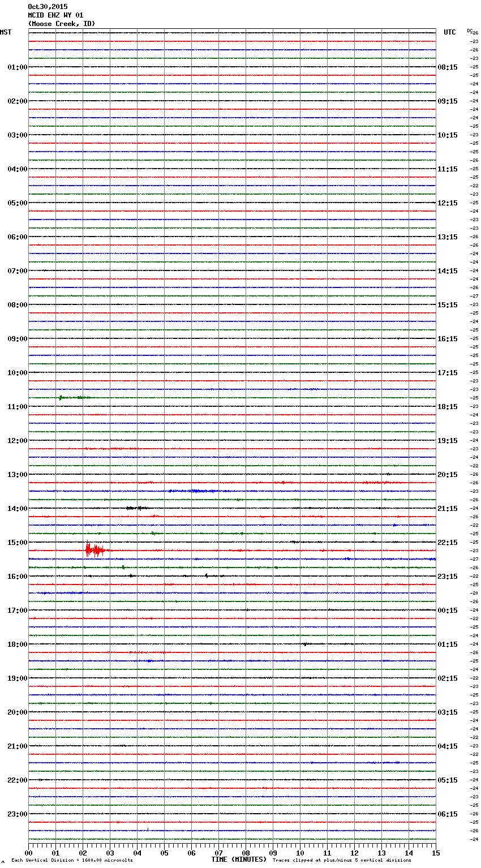Screen dimensions: 481x868
Task: Click the 17:15 UTC time label
Action: (448, 373)
